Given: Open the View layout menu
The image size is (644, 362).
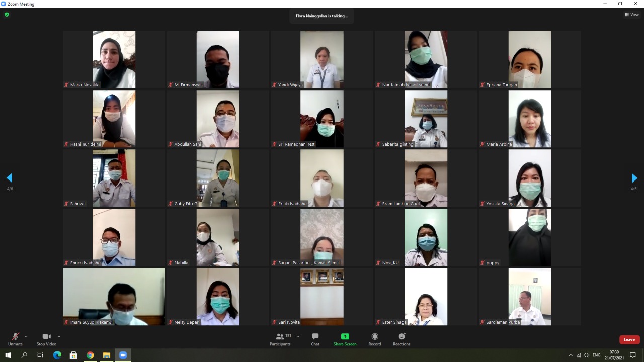Looking at the screenshot, I should 631,15.
